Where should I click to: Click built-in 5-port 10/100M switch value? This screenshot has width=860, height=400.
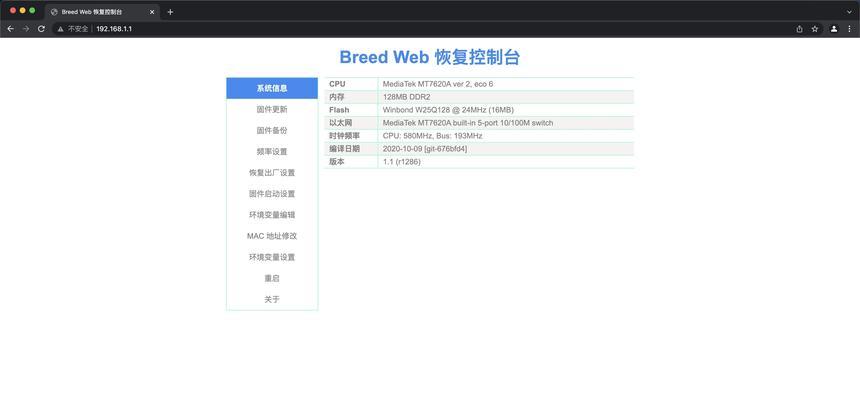468,123
